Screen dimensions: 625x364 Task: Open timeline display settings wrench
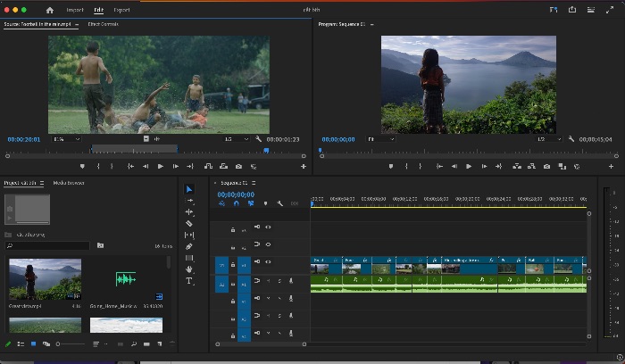pyautogui.click(x=279, y=203)
